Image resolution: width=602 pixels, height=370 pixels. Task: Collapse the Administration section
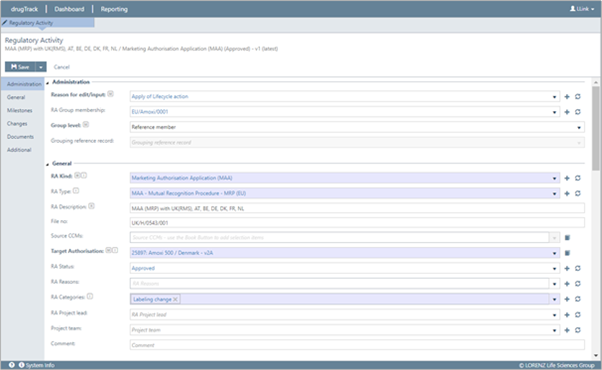coord(48,83)
